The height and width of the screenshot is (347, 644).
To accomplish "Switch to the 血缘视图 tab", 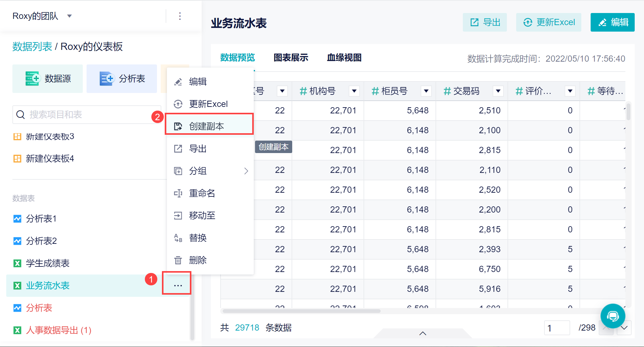I will (x=344, y=58).
